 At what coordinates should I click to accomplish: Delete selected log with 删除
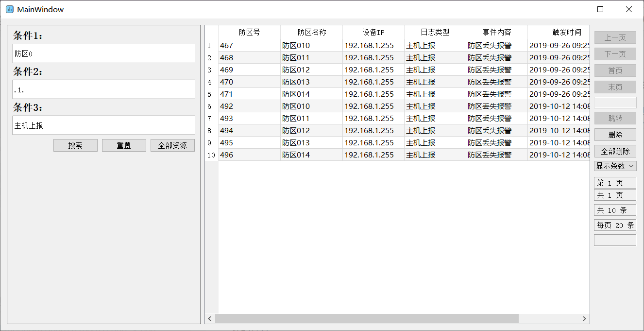(615, 134)
